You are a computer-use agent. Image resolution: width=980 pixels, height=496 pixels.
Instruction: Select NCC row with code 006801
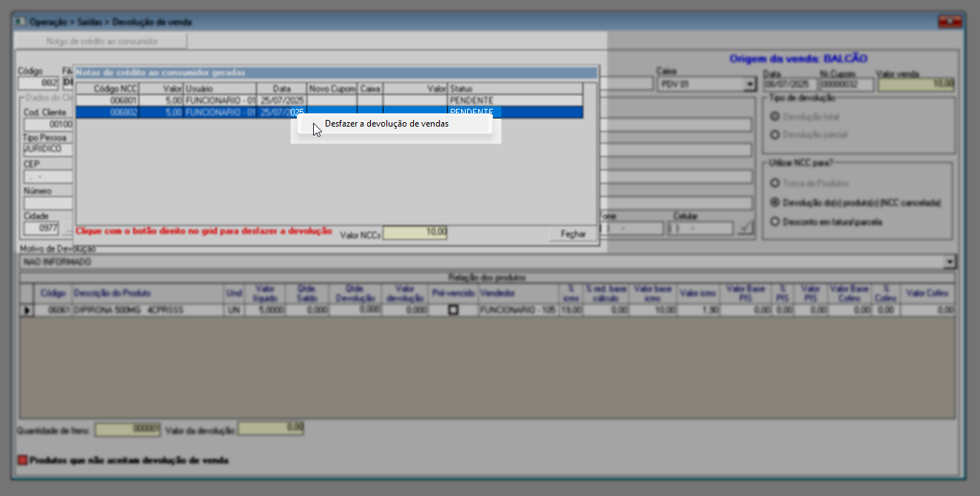(x=329, y=100)
